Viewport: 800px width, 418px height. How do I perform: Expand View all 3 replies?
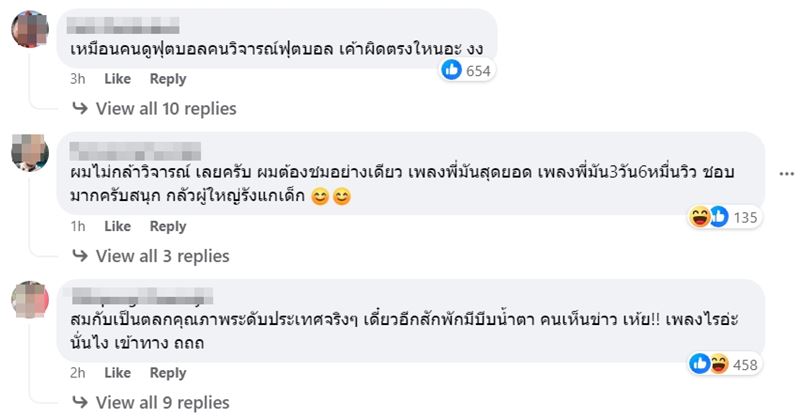click(x=162, y=255)
